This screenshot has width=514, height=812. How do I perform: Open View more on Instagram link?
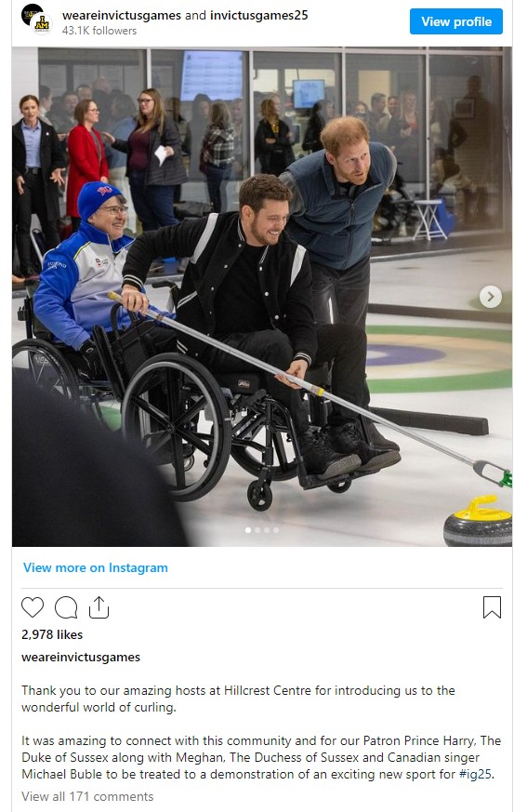(95, 567)
